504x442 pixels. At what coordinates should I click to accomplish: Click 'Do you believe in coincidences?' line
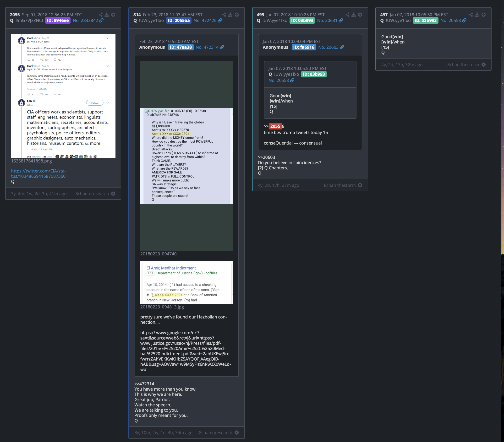(290, 163)
